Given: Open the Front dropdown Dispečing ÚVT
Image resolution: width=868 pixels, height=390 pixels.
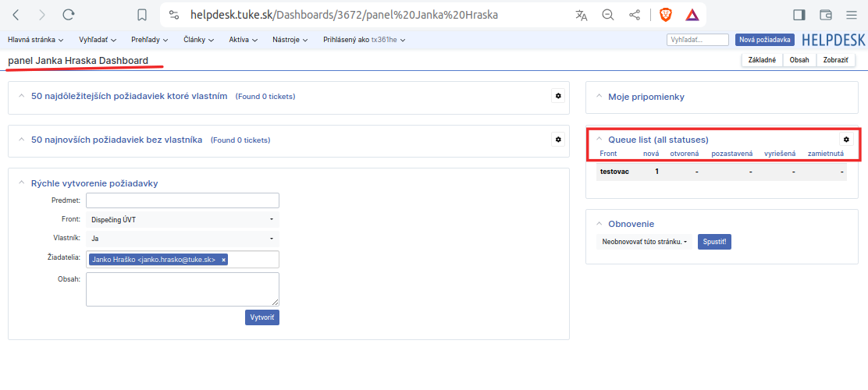Looking at the screenshot, I should pos(183,220).
